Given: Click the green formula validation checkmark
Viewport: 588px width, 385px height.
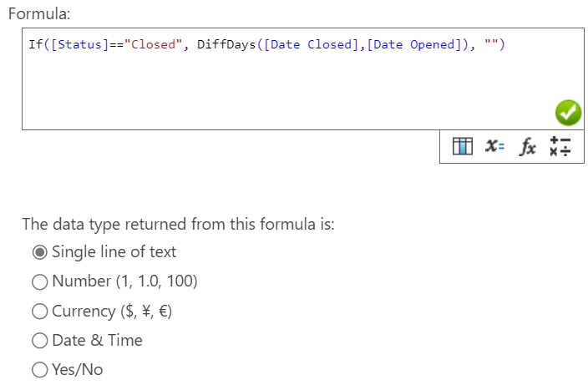Looking at the screenshot, I should coord(568,113).
